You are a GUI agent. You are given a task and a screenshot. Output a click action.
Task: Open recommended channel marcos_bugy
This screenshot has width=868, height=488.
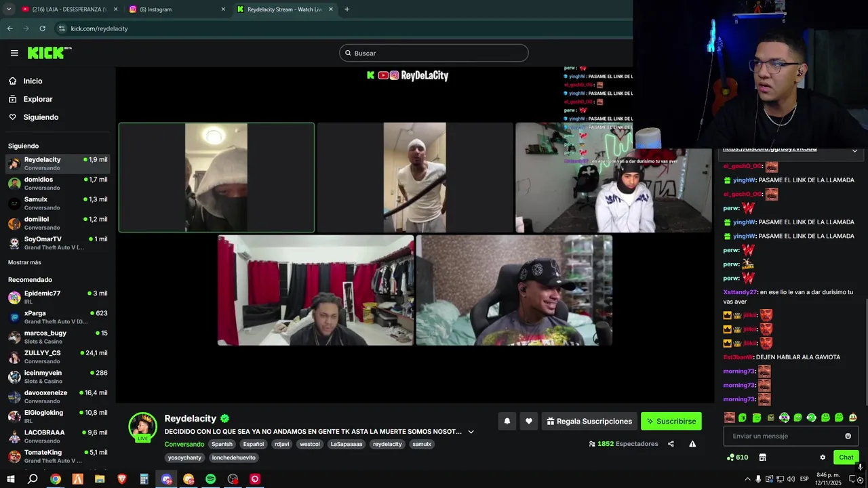(58, 337)
